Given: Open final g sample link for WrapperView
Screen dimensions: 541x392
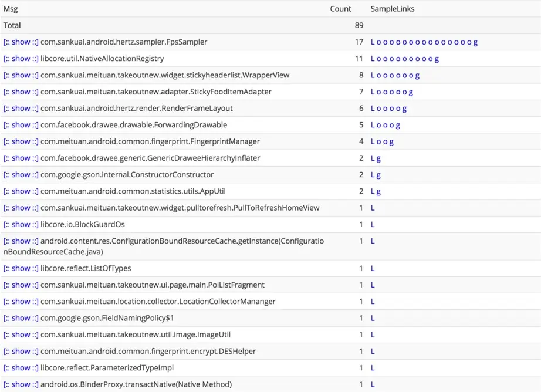Looking at the screenshot, I should coord(417,76).
